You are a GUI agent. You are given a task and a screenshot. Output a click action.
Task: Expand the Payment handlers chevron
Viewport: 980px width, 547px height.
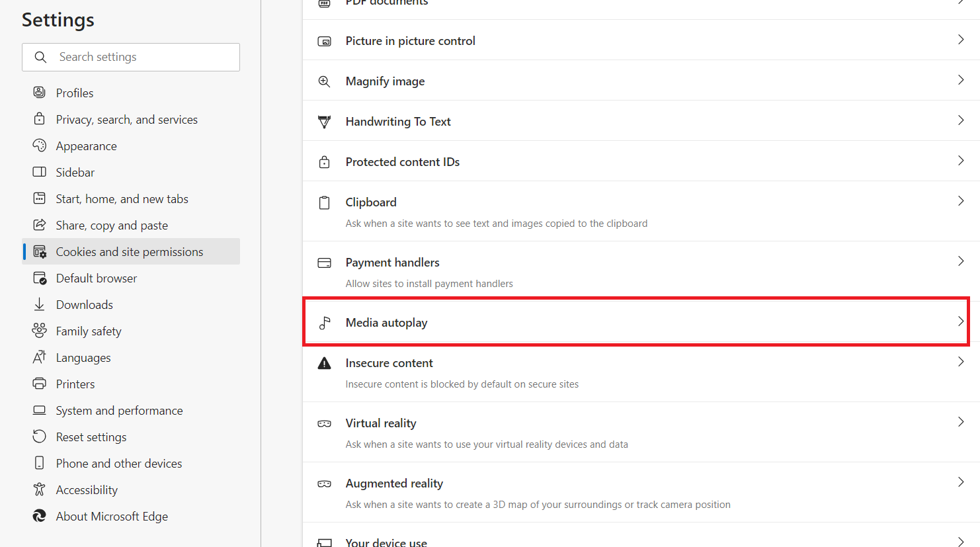(961, 261)
